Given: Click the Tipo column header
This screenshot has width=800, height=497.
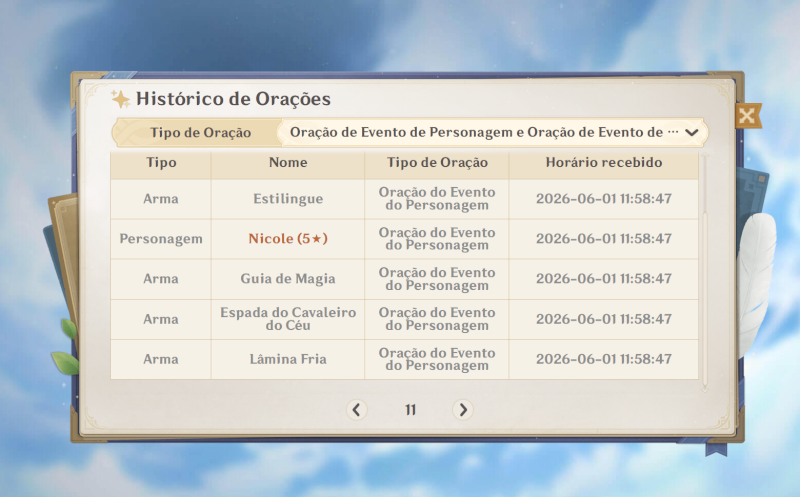Looking at the screenshot, I should tap(161, 162).
